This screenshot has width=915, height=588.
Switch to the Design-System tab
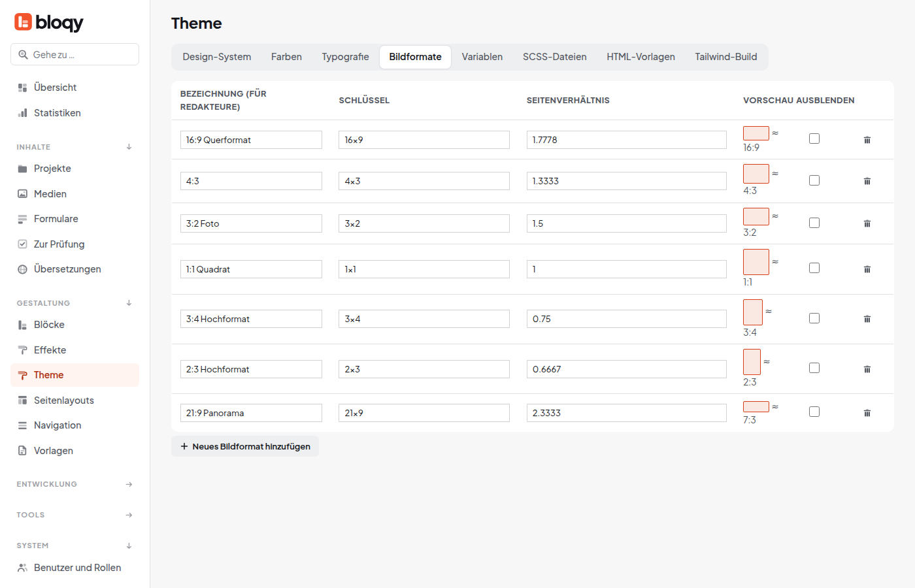click(x=217, y=57)
